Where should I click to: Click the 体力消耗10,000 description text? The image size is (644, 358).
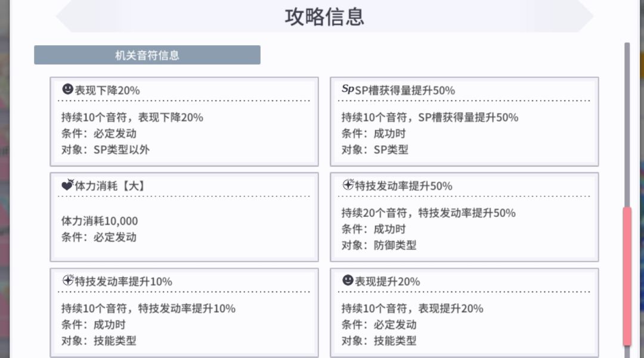point(100,221)
